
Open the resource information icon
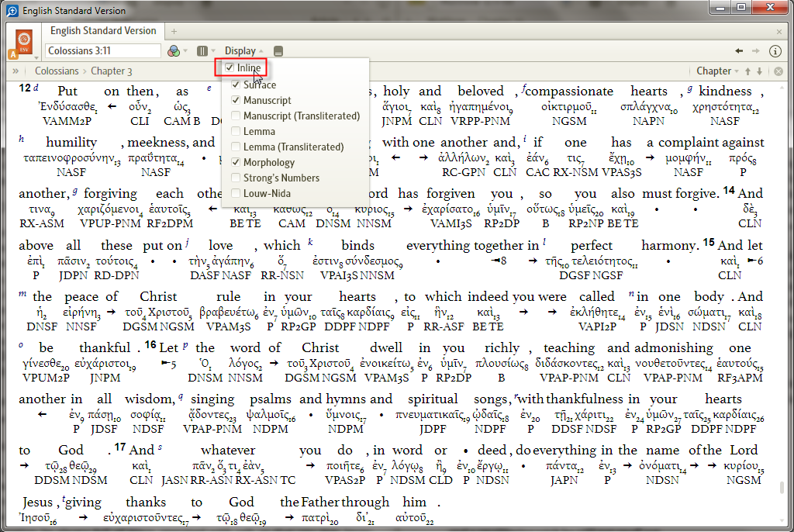tap(775, 51)
